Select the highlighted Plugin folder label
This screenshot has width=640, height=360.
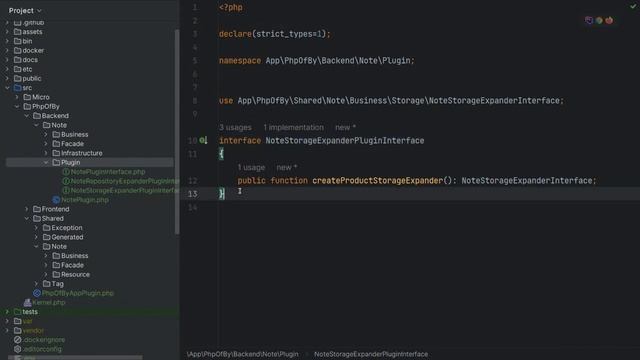70,162
